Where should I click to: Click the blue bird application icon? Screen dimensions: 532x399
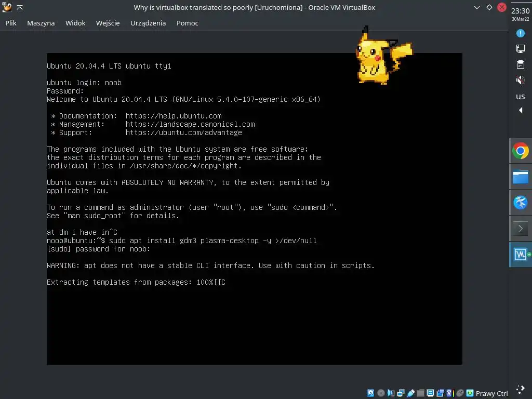click(x=520, y=203)
